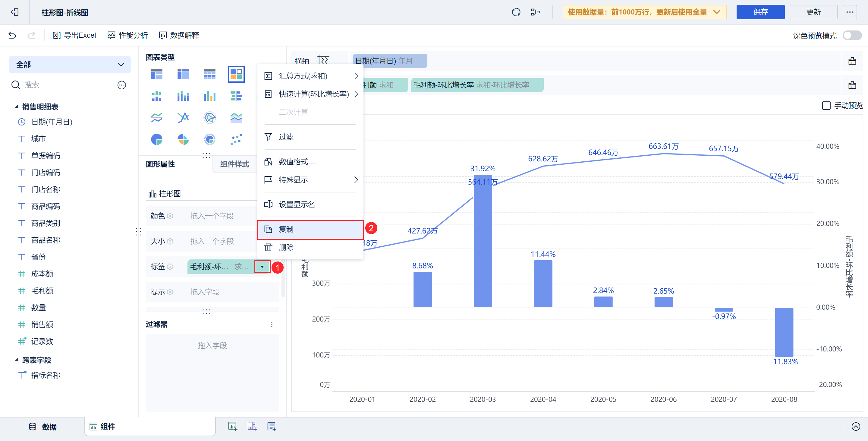Click the back exit icon at top-left
Viewport: 868px width, 441px height.
[x=14, y=12]
